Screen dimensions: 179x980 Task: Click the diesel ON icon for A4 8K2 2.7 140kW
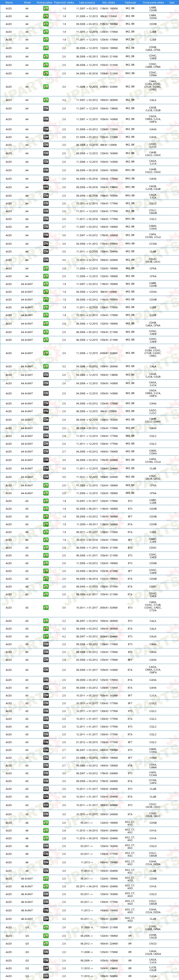coord(46,227)
